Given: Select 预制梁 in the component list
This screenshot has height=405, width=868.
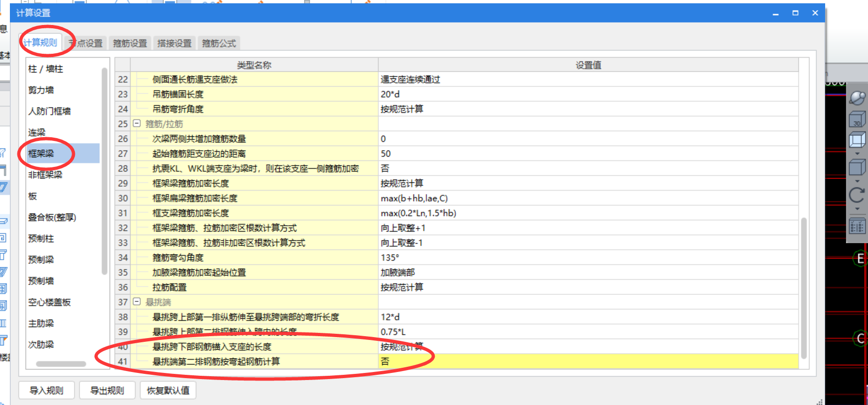Looking at the screenshot, I should [41, 260].
